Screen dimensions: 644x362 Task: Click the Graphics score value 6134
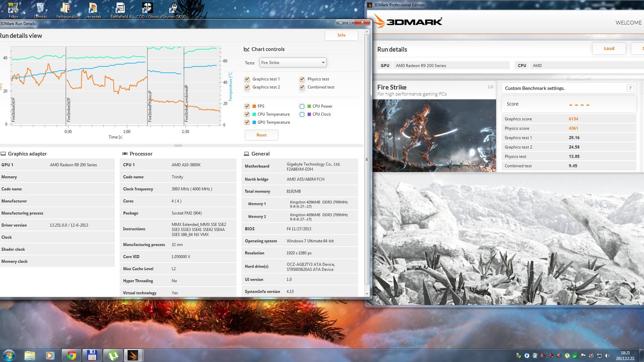[x=573, y=119]
